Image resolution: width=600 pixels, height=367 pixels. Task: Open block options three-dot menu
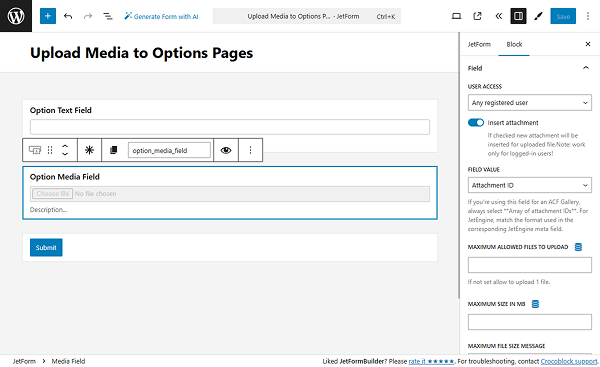[250, 150]
